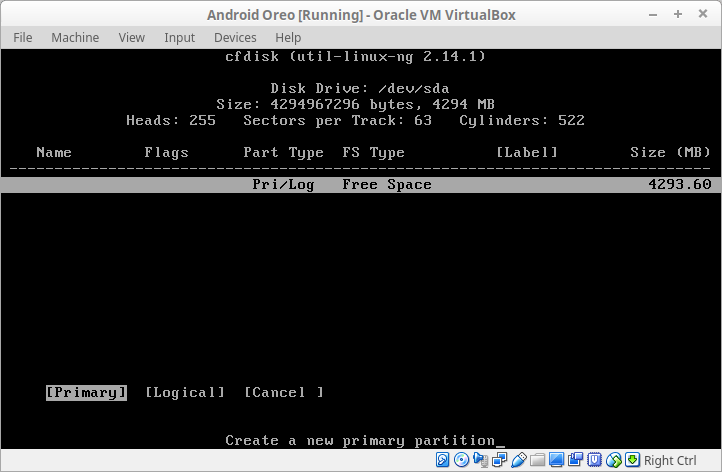722x472 pixels.
Task: Click the [Label] column header
Action: coord(527,152)
